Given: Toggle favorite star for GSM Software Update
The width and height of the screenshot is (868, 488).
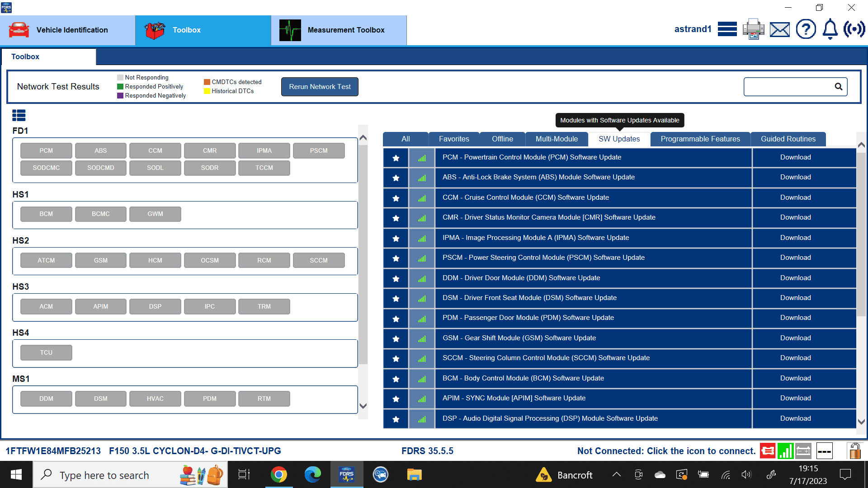Looking at the screenshot, I should tap(396, 338).
